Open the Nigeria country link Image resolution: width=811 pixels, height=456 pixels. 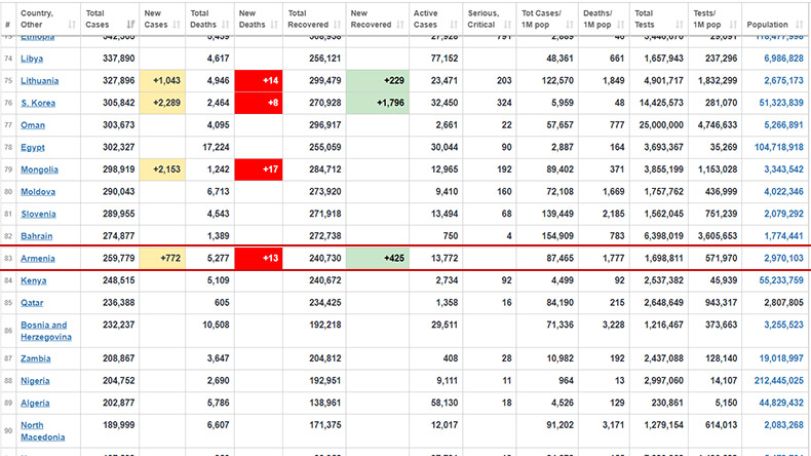pos(35,381)
